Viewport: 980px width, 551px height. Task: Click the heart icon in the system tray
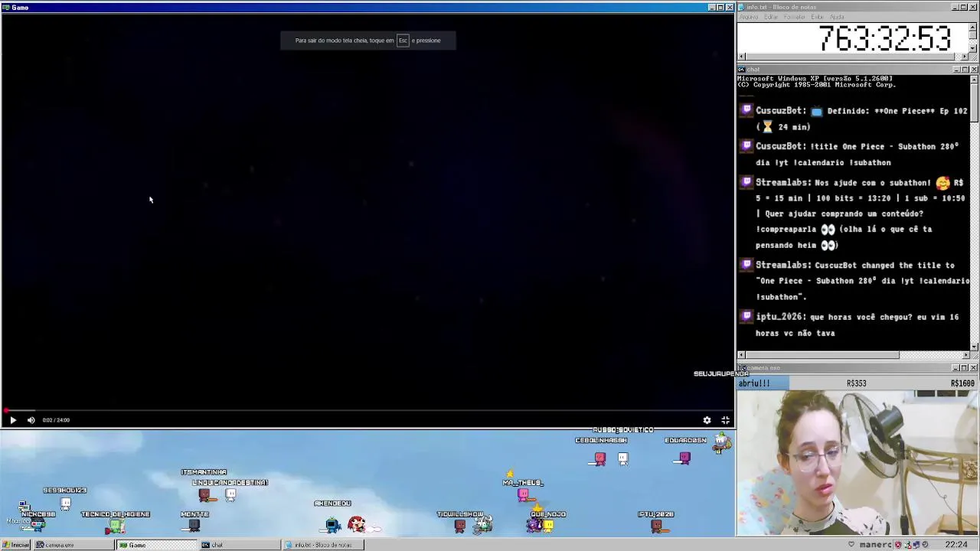tap(851, 545)
